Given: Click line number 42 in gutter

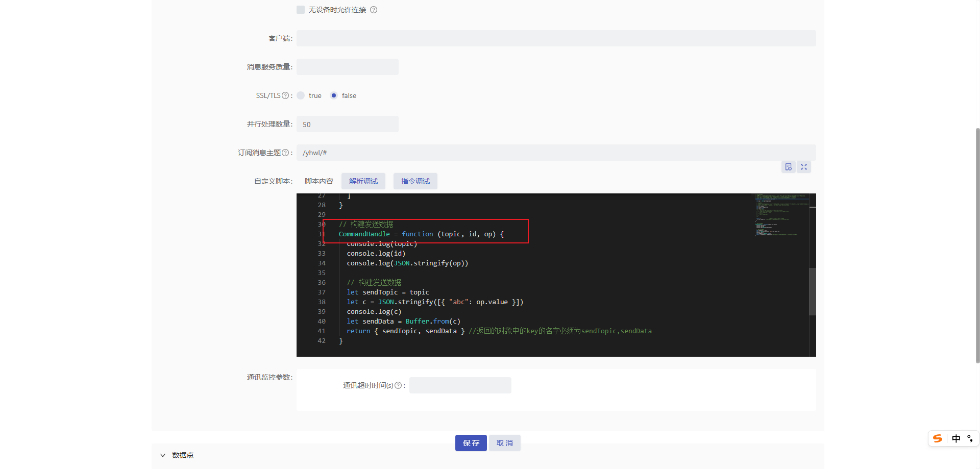Looking at the screenshot, I should [322, 341].
